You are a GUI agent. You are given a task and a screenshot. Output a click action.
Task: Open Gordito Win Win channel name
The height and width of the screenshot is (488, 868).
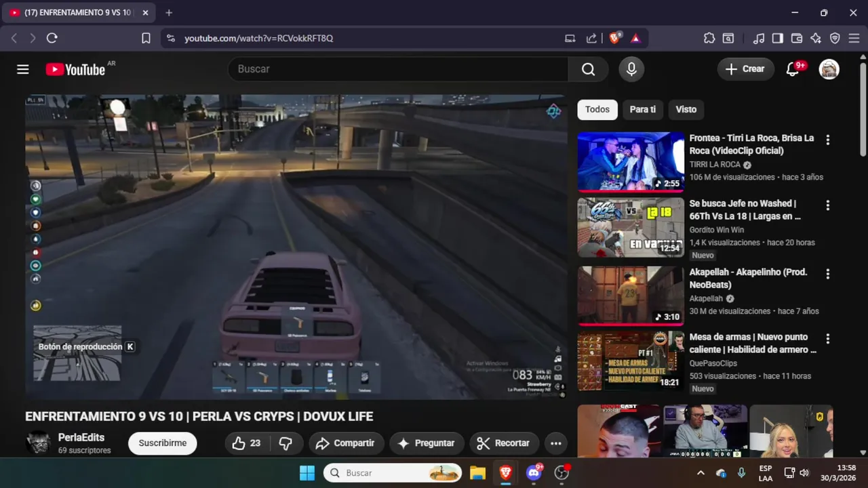coord(717,230)
